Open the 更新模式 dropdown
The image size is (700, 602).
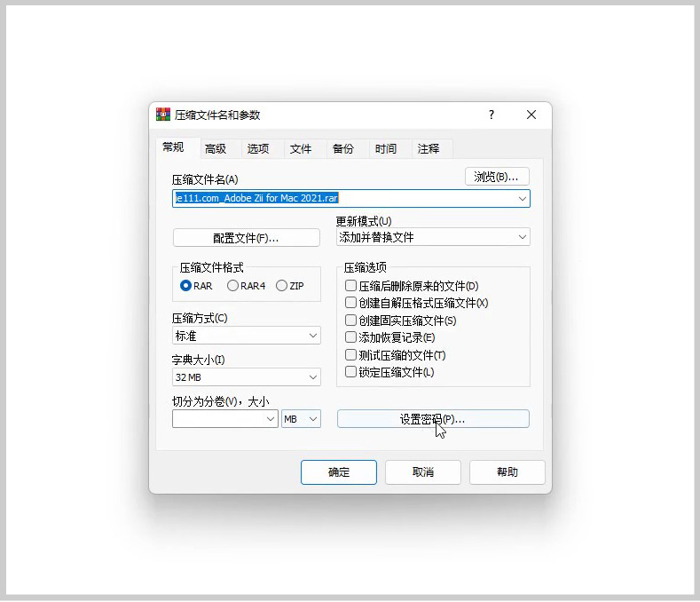point(433,237)
